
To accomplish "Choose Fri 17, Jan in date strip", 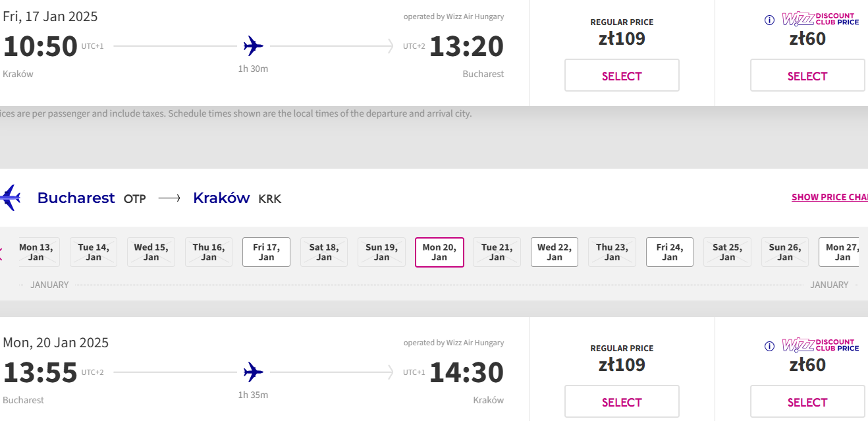I will click(266, 252).
